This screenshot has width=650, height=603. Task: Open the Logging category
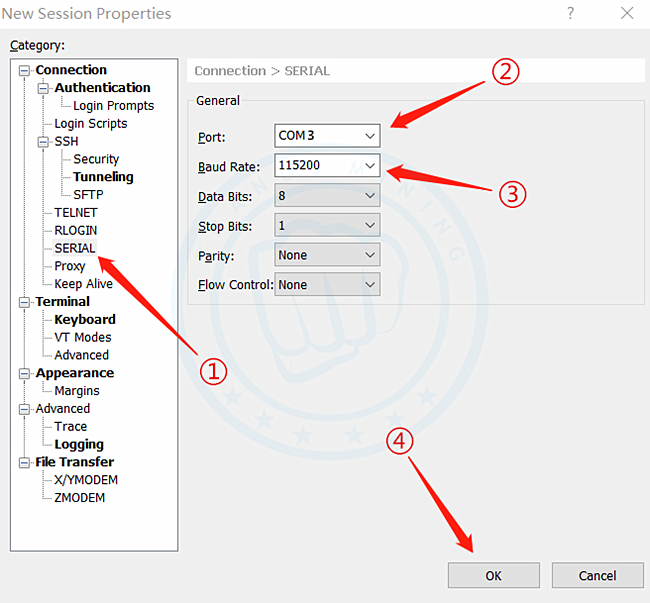pyautogui.click(x=79, y=444)
